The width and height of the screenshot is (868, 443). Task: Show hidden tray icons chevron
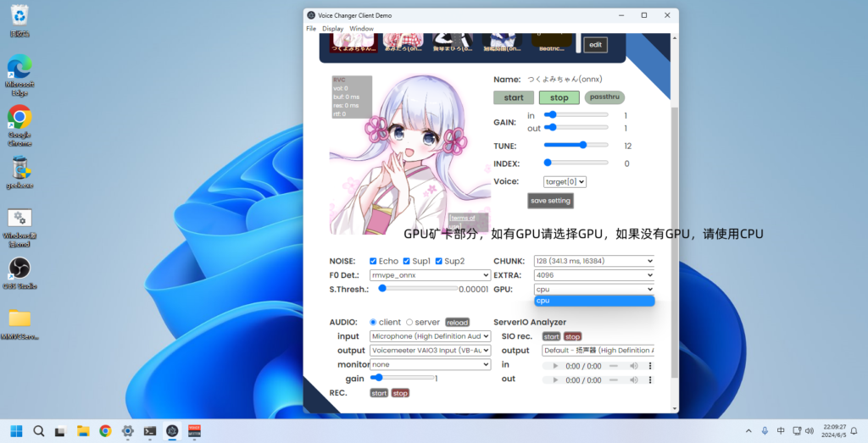[749, 431]
